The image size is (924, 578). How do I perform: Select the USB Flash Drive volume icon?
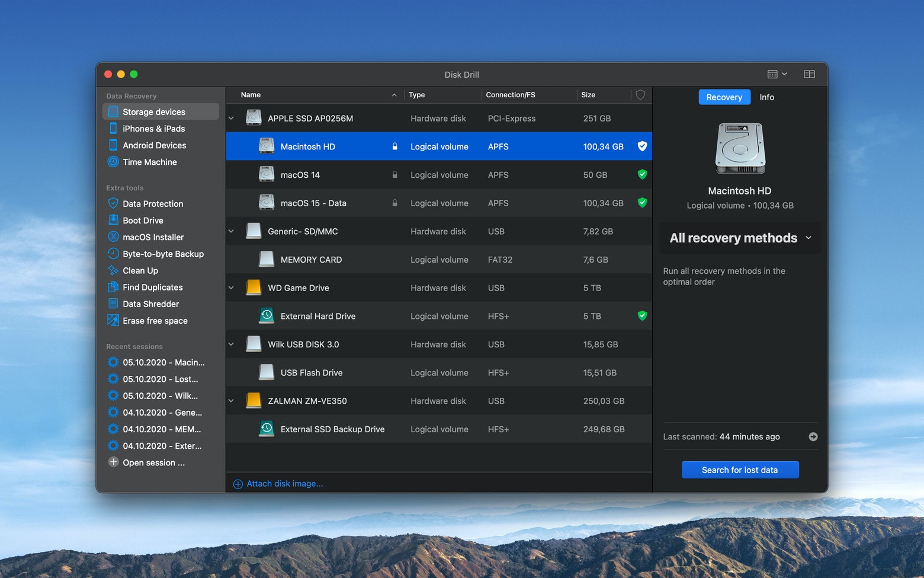point(267,372)
